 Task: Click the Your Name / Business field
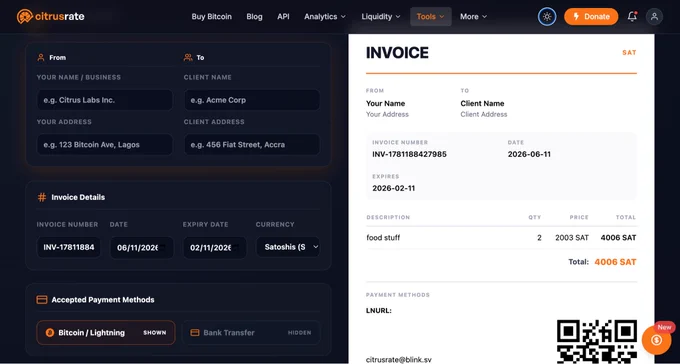105,100
